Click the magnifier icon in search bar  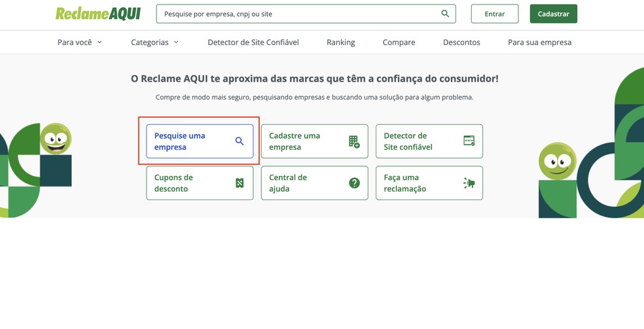click(445, 14)
